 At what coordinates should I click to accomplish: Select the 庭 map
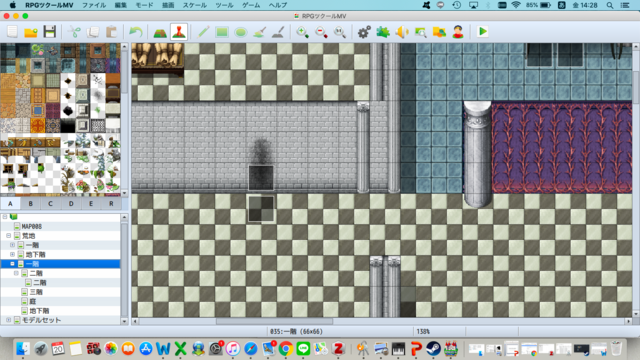point(33,301)
